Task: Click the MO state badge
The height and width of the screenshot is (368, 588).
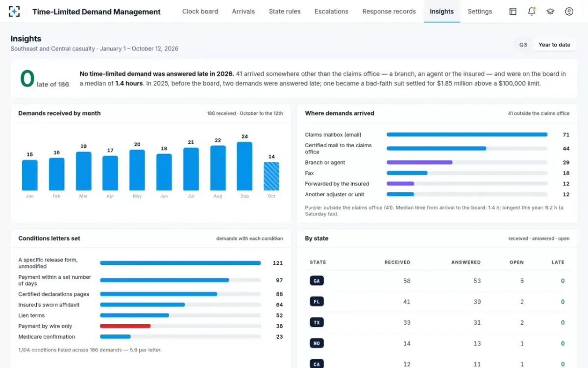Action: 317,343
